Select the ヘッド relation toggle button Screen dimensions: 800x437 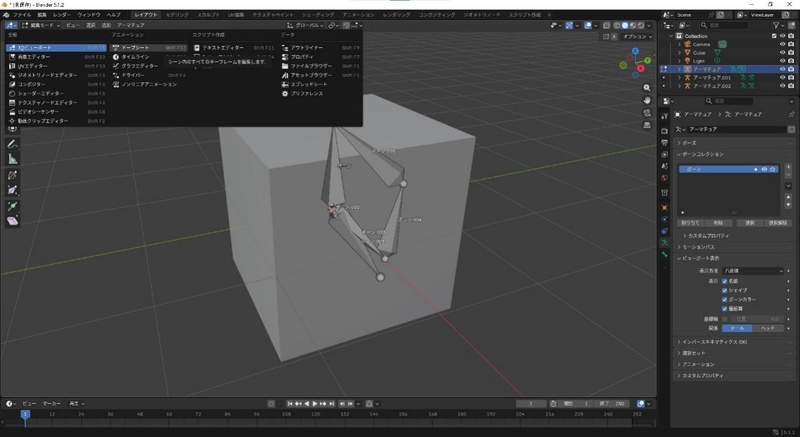pos(768,328)
